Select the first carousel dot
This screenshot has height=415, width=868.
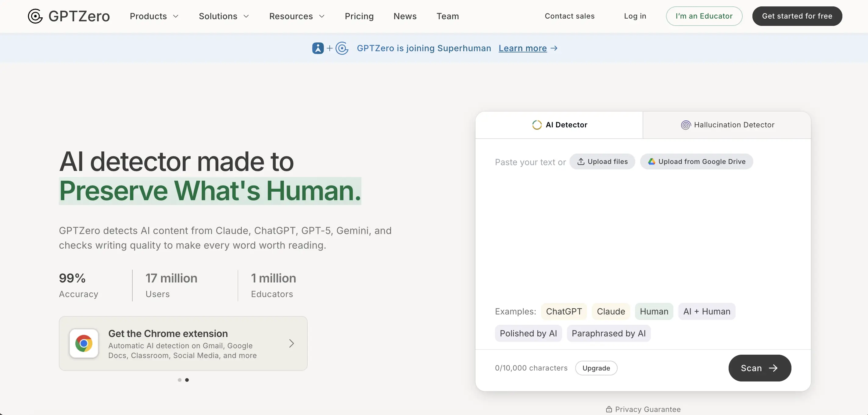[x=180, y=380]
